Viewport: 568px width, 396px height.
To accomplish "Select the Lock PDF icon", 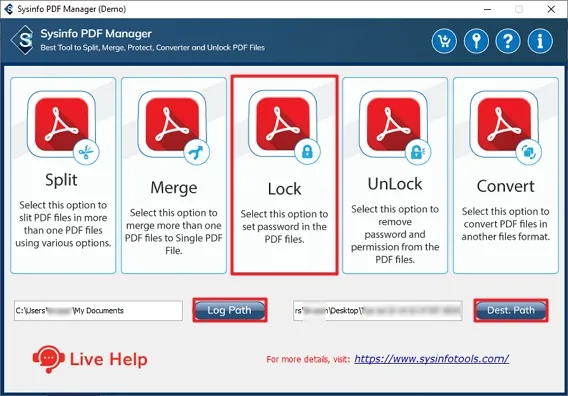I will pos(283,124).
